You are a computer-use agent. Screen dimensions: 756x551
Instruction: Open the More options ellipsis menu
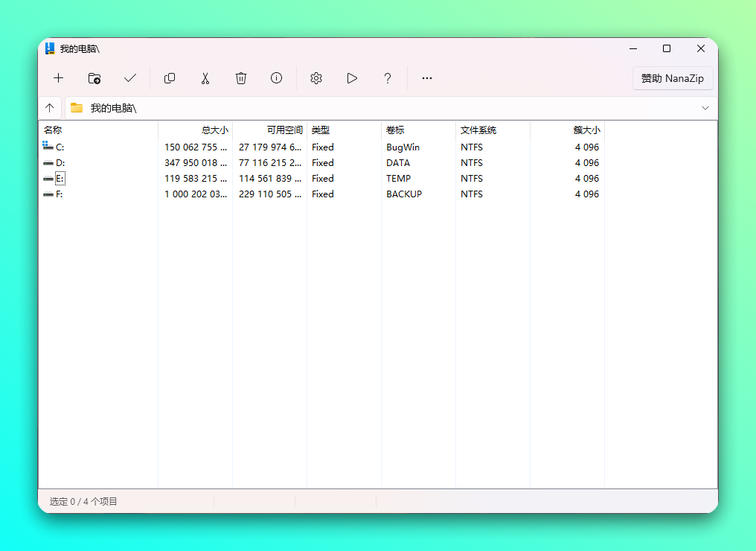(427, 78)
